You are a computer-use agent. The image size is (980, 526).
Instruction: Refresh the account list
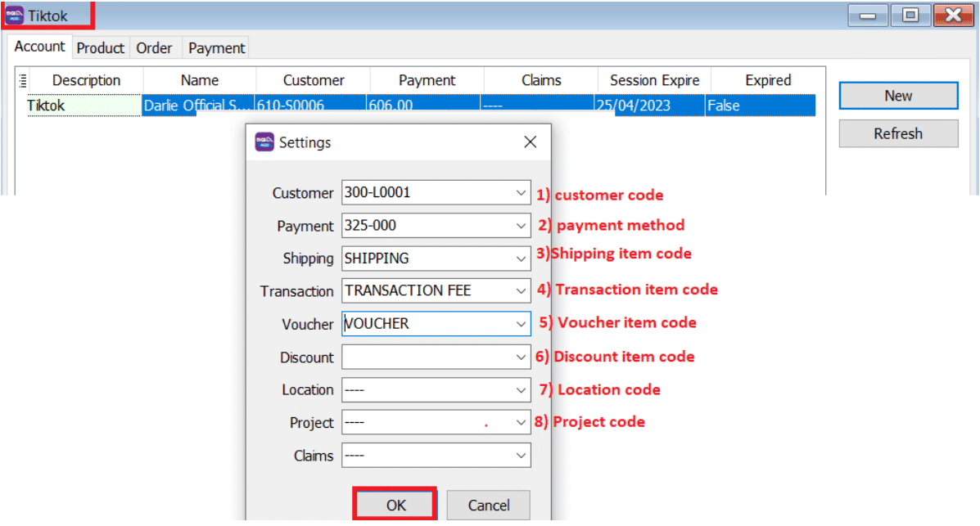[898, 133]
